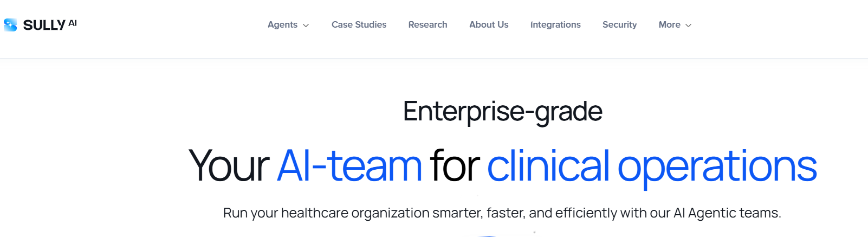Click the SULLY wordmark text
Image resolution: width=868 pixels, height=237 pixels.
point(44,25)
